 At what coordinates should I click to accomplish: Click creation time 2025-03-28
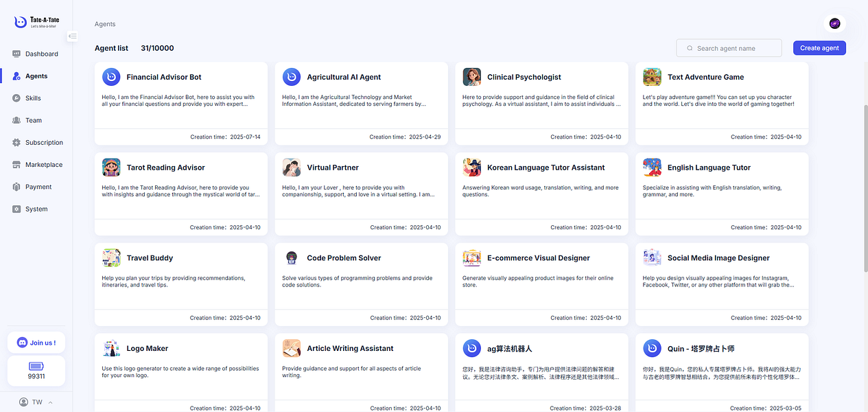[x=605, y=408]
